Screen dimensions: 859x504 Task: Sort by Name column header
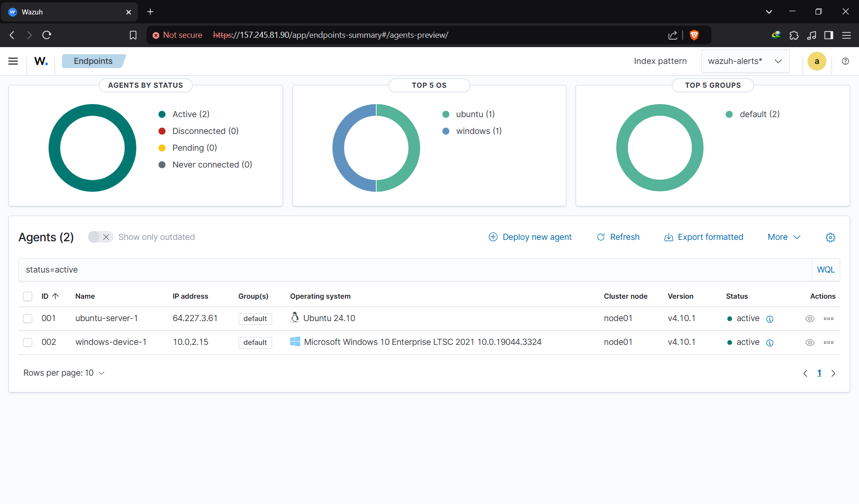tap(85, 296)
